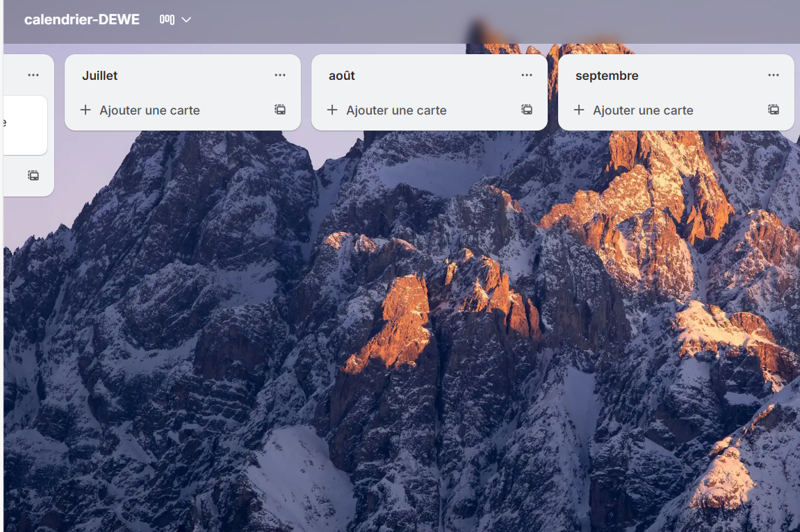Edit the septembre list title
This screenshot has height=532, width=800.
[607, 75]
